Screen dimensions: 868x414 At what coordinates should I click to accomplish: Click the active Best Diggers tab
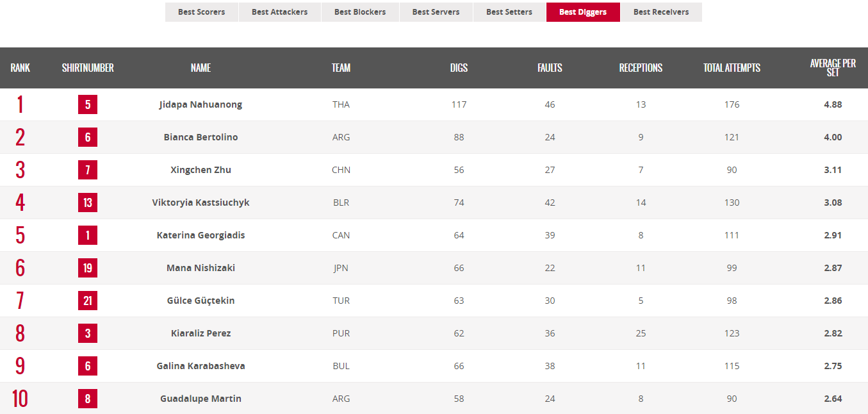pos(583,12)
